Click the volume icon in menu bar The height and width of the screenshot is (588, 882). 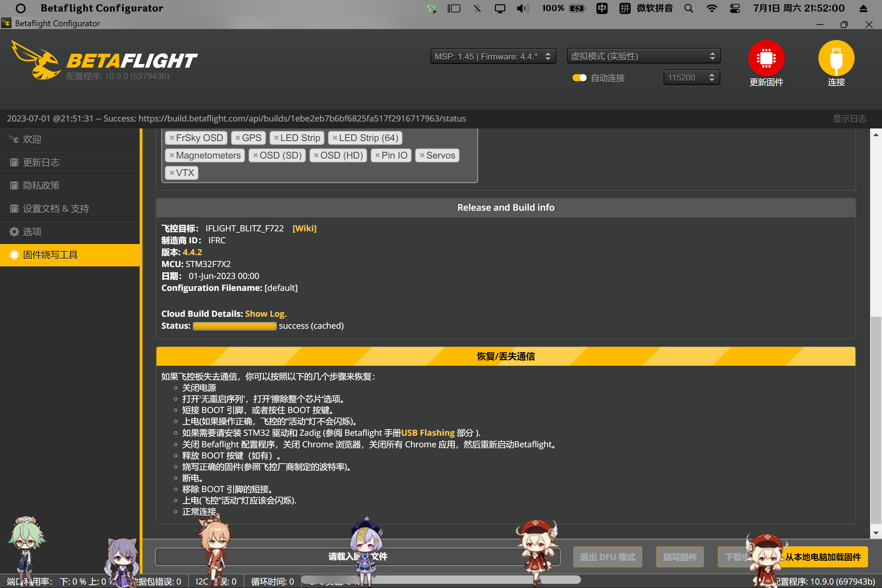[x=522, y=8]
